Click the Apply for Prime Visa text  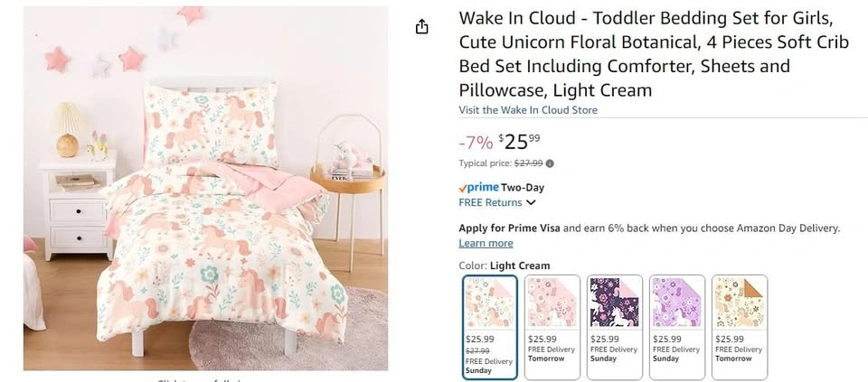pos(509,228)
